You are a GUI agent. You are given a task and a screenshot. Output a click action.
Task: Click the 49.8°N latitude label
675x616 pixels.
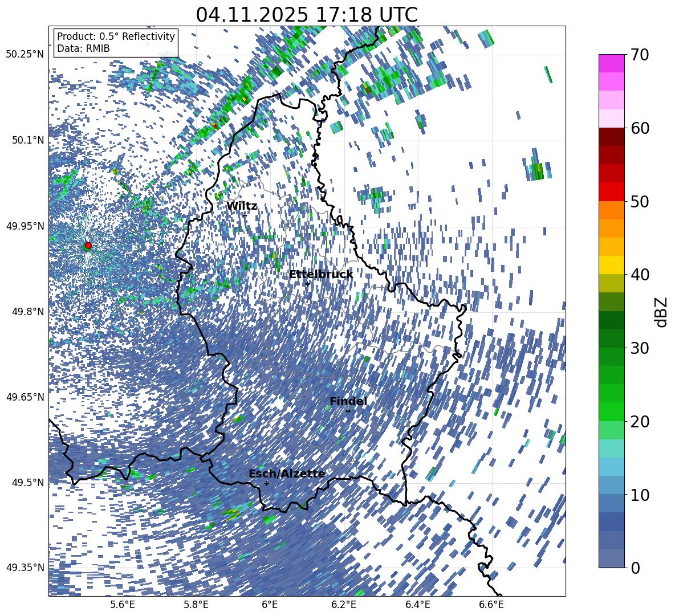point(27,312)
